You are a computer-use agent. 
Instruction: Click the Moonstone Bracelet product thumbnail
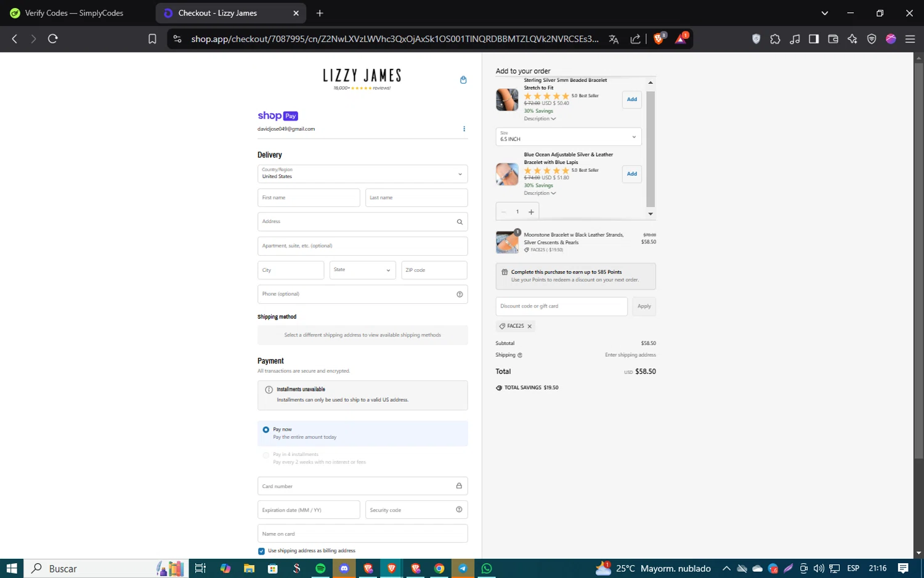[507, 242]
